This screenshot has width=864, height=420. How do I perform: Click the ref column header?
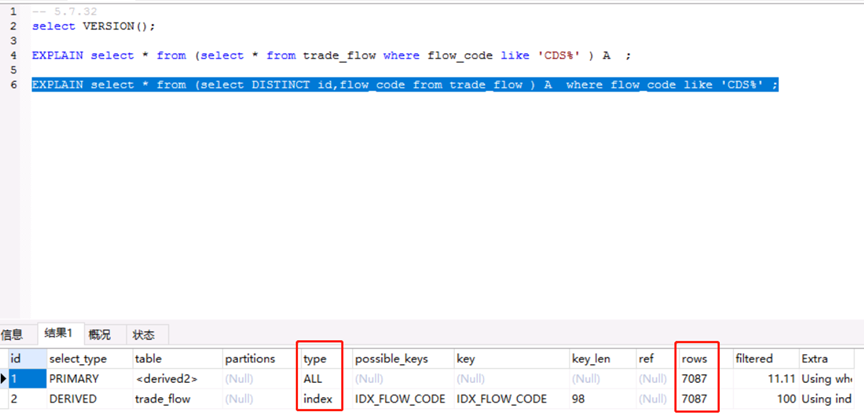pos(656,358)
